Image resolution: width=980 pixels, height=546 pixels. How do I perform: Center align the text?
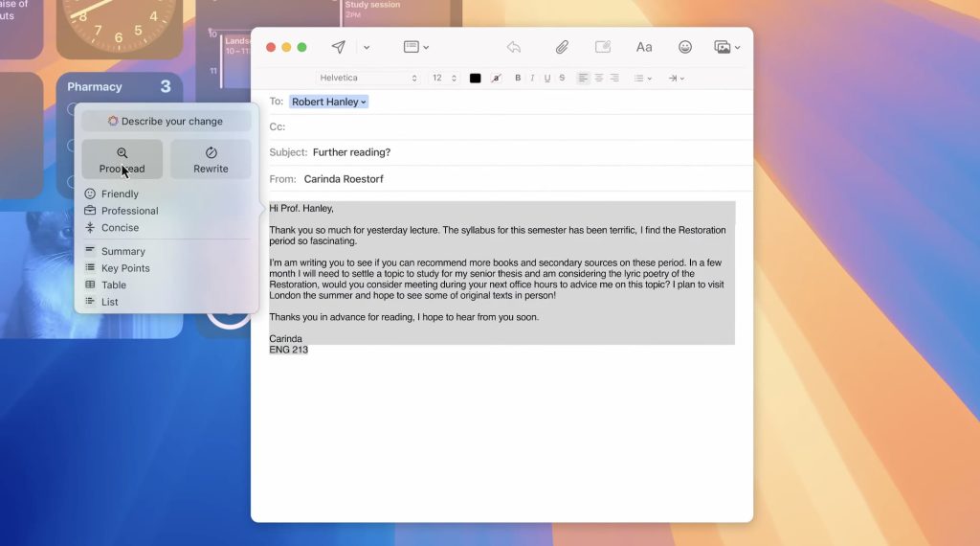tap(598, 79)
